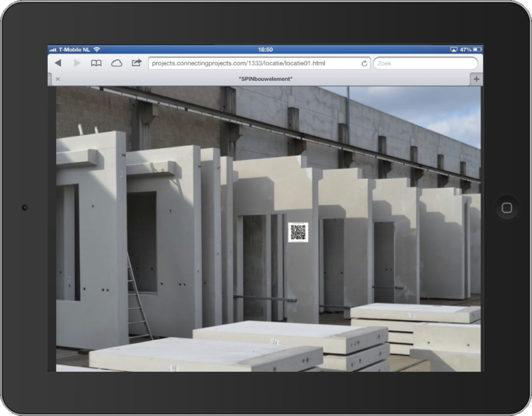Click the Zoek search field
Image resolution: width=532 pixels, height=416 pixels.
pyautogui.click(x=425, y=63)
